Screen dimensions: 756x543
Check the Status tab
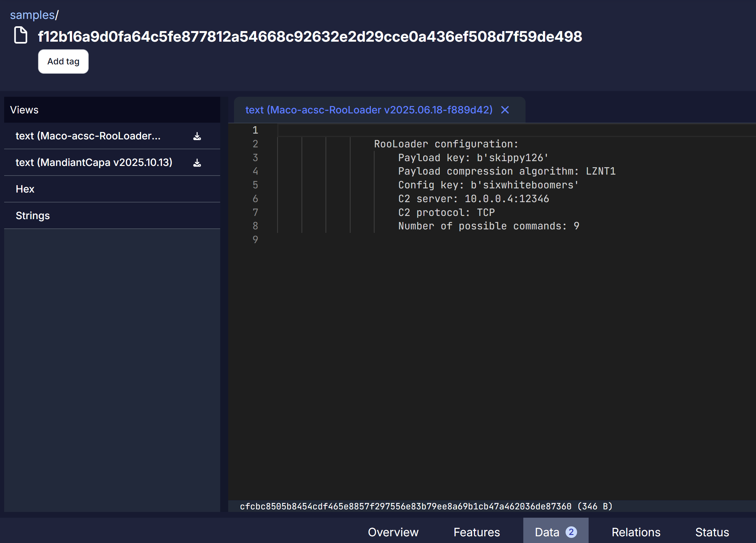[712, 532]
